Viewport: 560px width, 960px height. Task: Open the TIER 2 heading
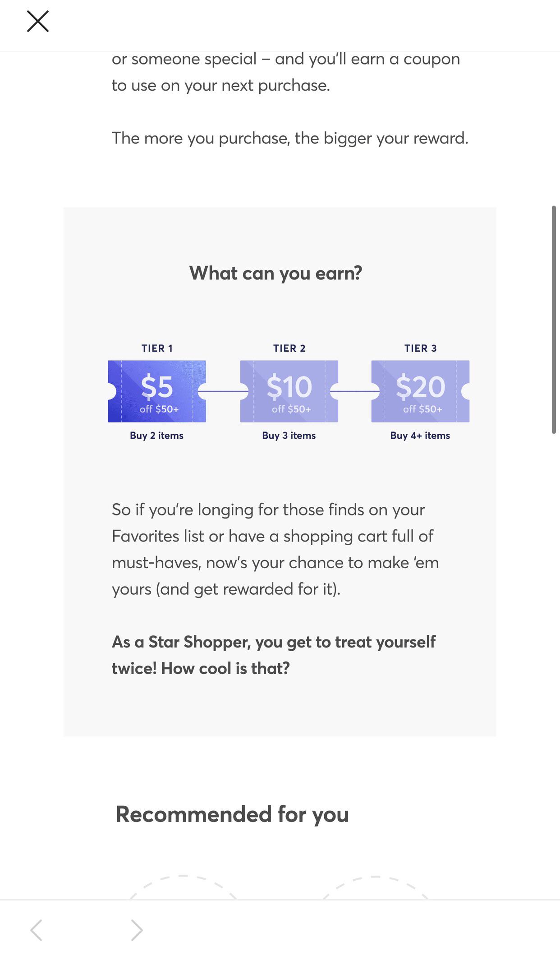coord(289,348)
